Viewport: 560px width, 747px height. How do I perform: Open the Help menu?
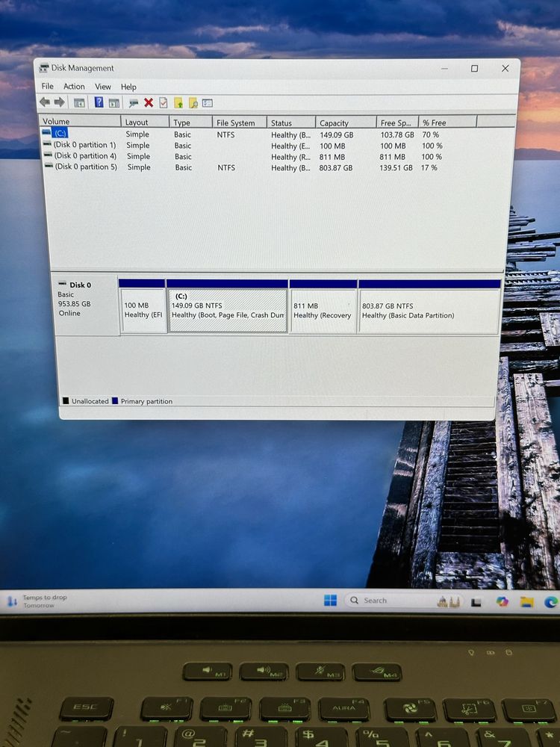128,87
